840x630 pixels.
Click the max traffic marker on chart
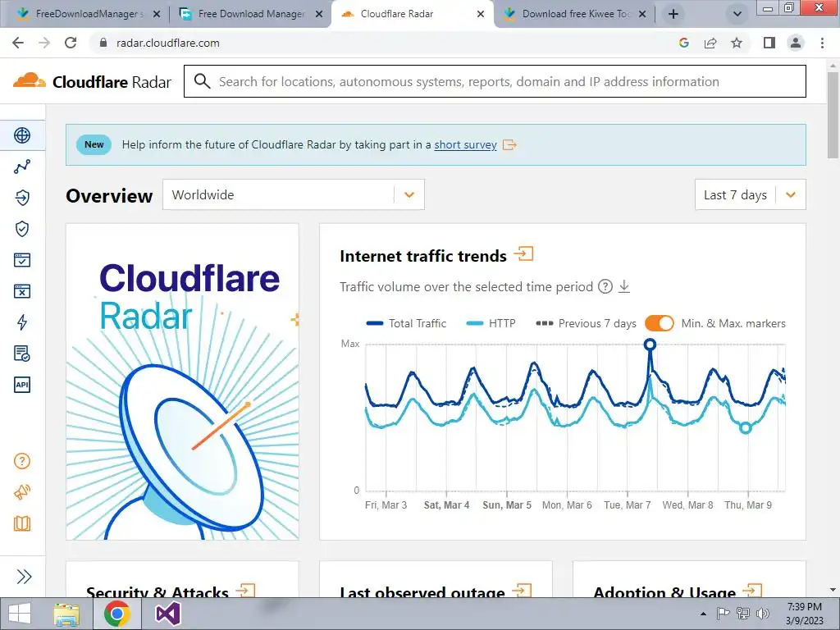click(650, 345)
